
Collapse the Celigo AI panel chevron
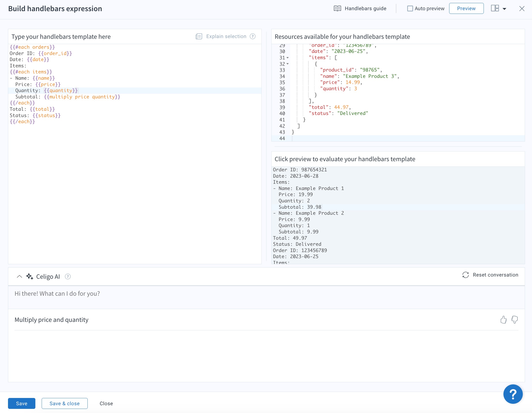click(x=19, y=277)
